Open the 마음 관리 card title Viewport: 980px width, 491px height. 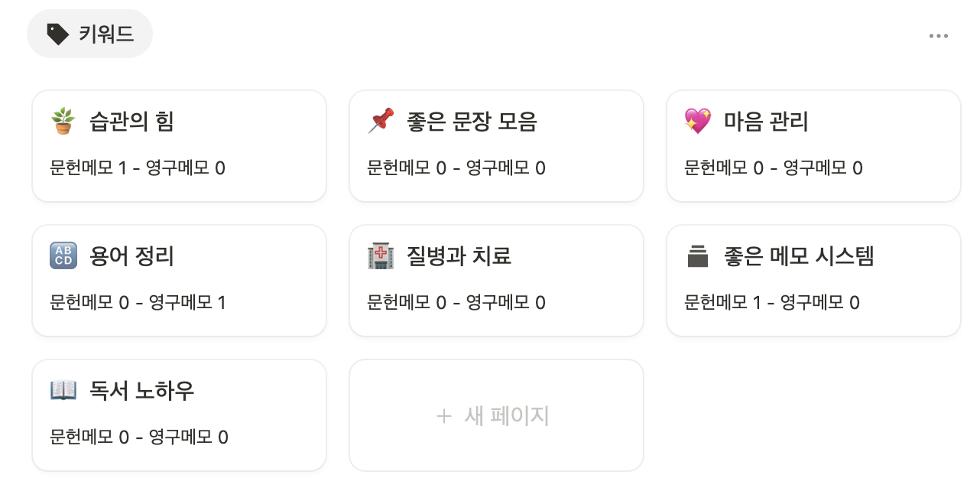point(766,122)
